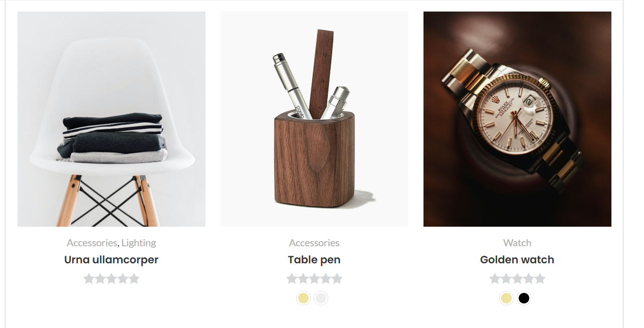Open the Watch category link
The width and height of the screenshot is (644, 328).
pos(517,243)
